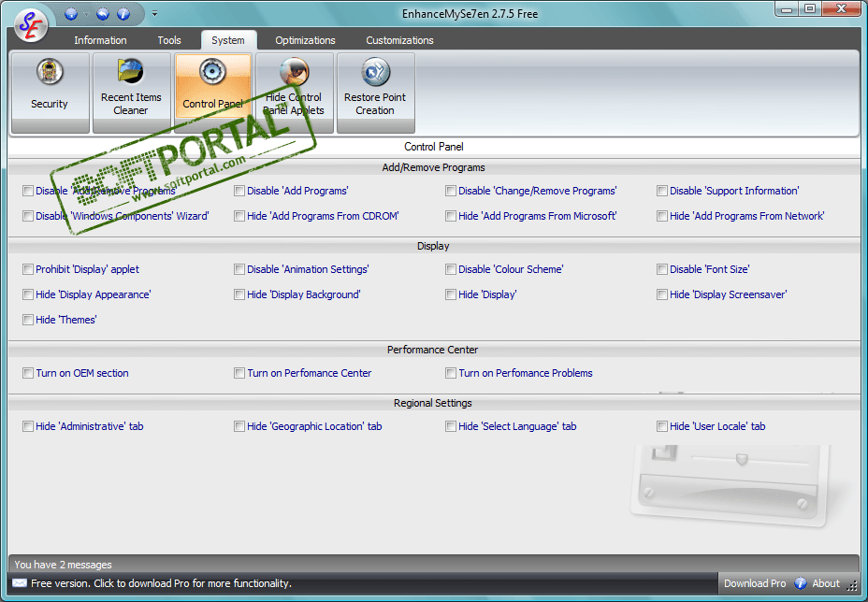
Task: Click the 'Performance Center' section header
Action: pyautogui.click(x=432, y=350)
